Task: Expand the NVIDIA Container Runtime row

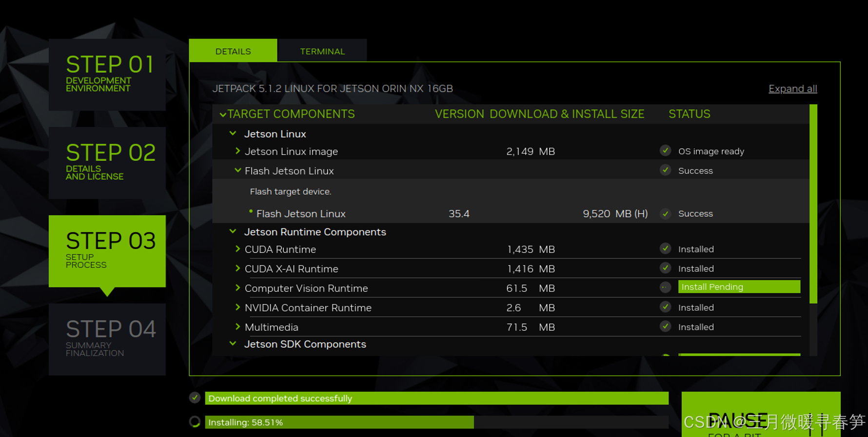Action: [237, 307]
